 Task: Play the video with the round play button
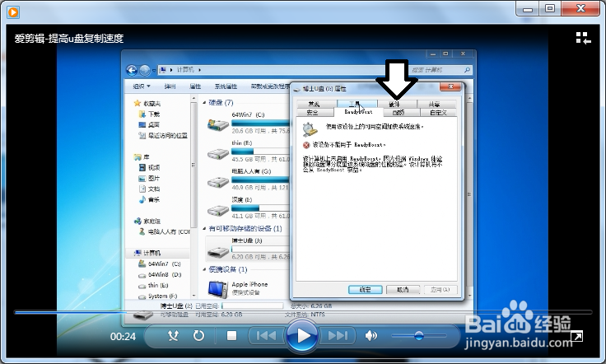click(x=302, y=336)
